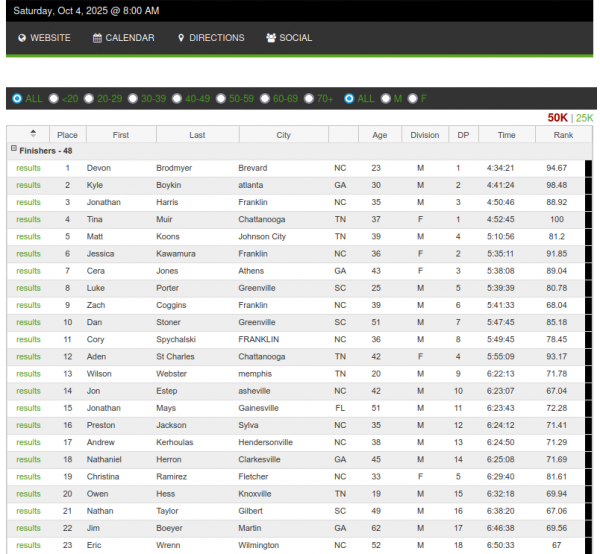
Task: Filter results by F gender radio button
Action: [x=412, y=98]
